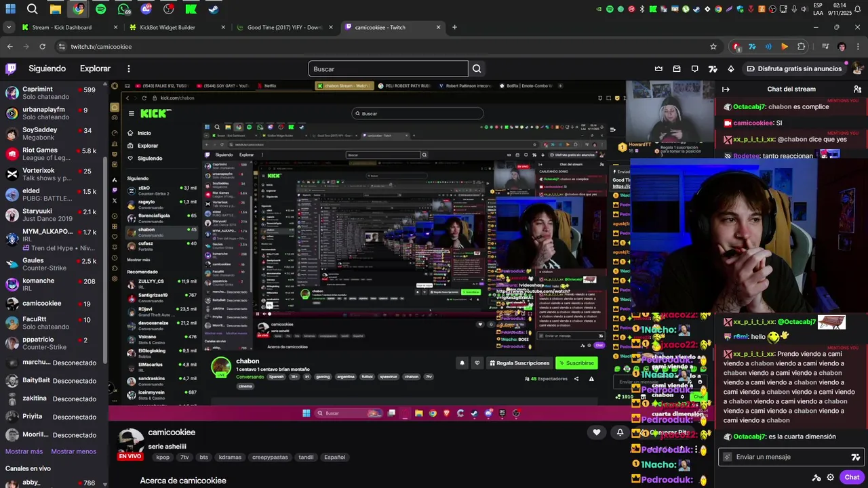Viewport: 868px width, 488px height.
Task: Open Kick app from the taskbar
Action: 191,9
